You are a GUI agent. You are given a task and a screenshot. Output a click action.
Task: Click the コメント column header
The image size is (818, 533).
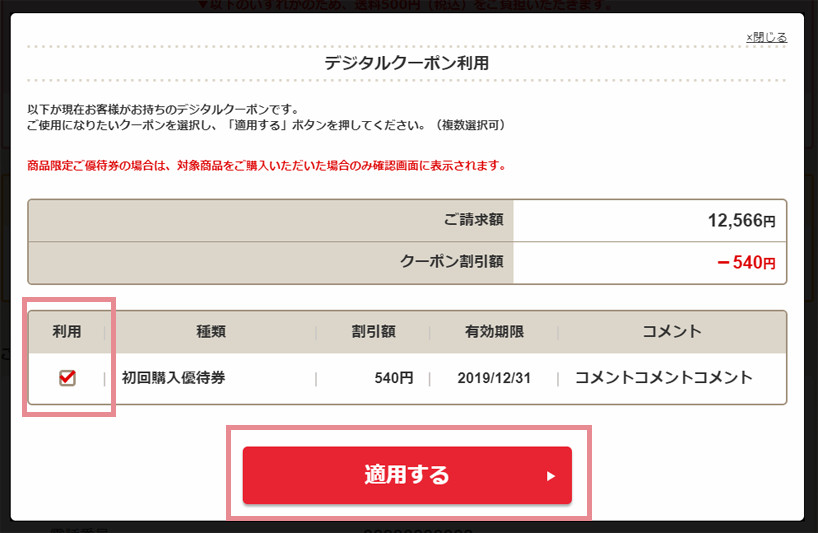click(670, 332)
